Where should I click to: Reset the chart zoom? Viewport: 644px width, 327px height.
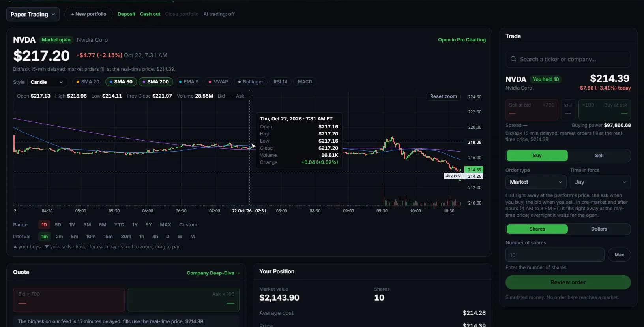point(444,96)
